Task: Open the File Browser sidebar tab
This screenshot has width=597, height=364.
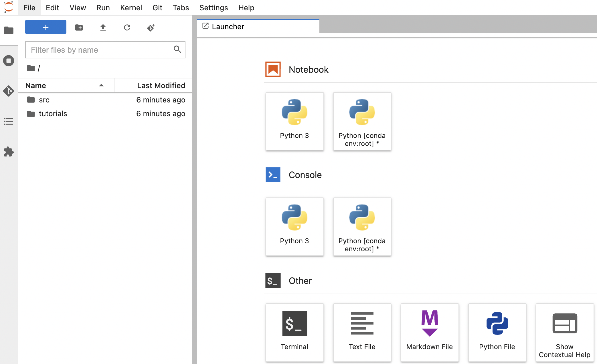Action: [x=9, y=30]
